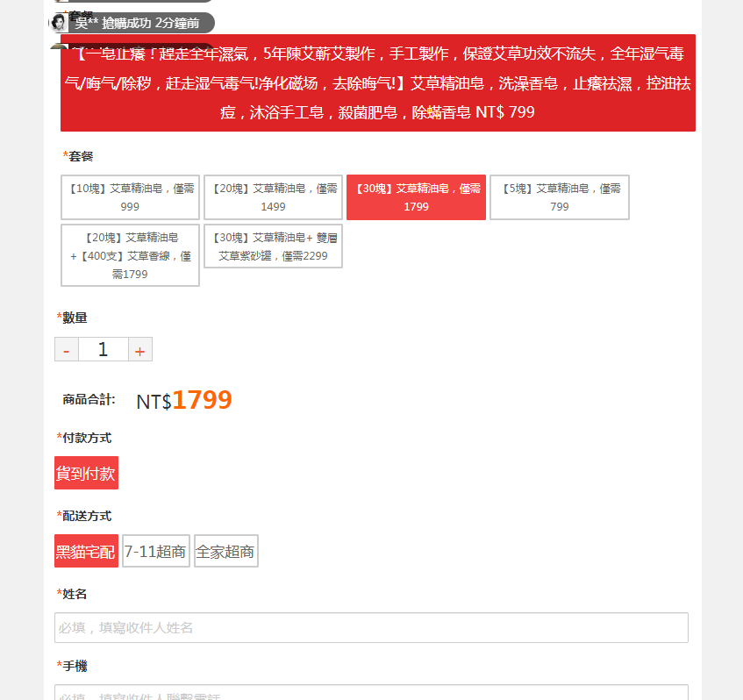Select 貨到付款 payment method

[86, 474]
